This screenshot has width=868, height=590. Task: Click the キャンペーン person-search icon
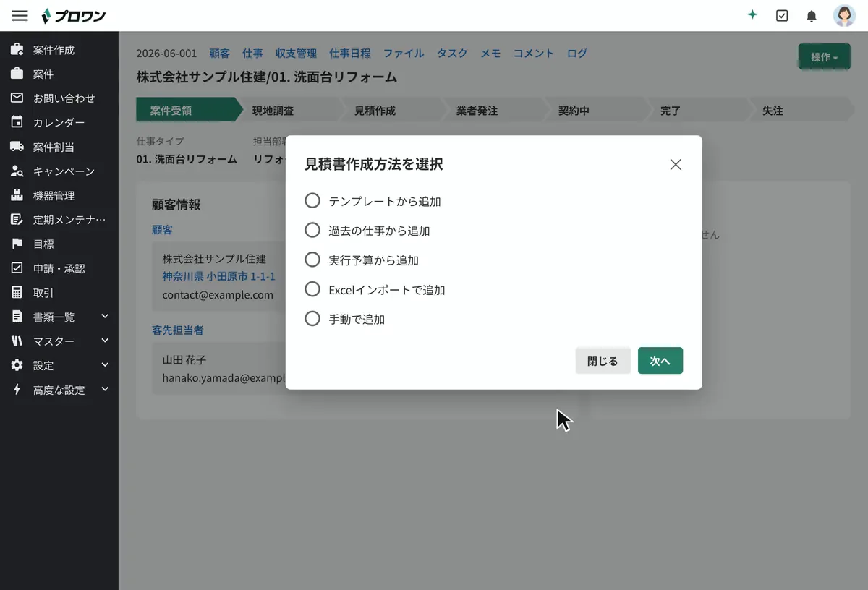click(17, 171)
